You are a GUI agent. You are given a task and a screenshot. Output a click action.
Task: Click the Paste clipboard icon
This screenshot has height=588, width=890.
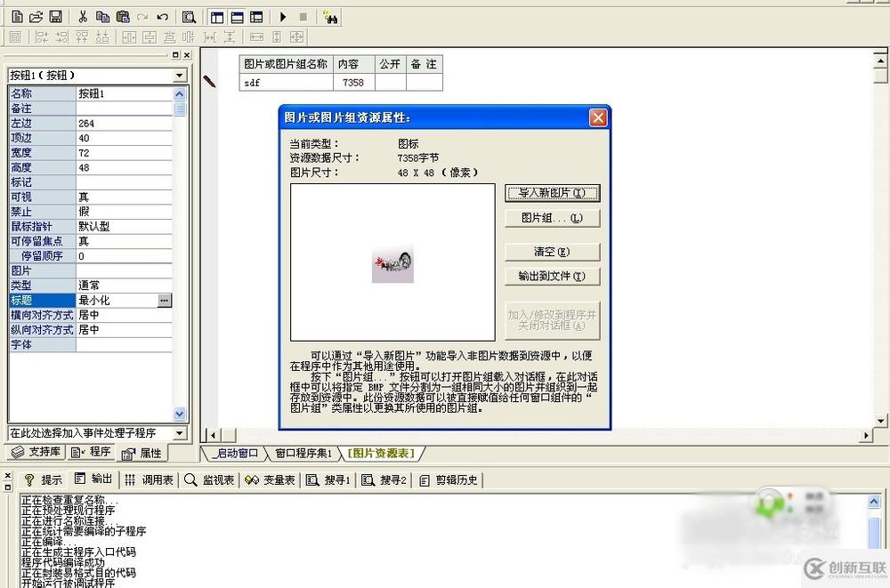click(x=123, y=17)
